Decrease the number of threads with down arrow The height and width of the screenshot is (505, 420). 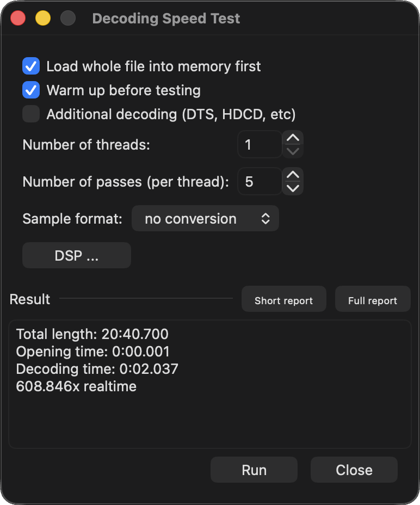pyautogui.click(x=293, y=151)
